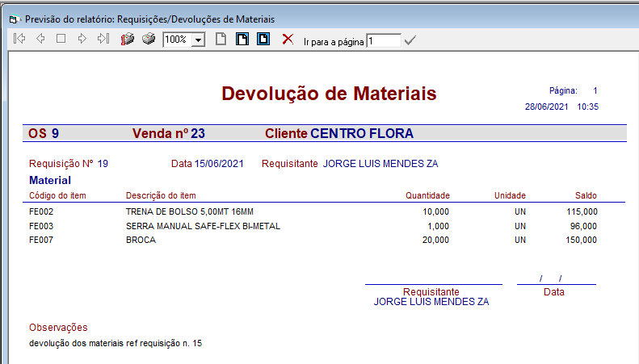Print the report using printer icon
The height and width of the screenshot is (364, 639).
pyautogui.click(x=149, y=39)
